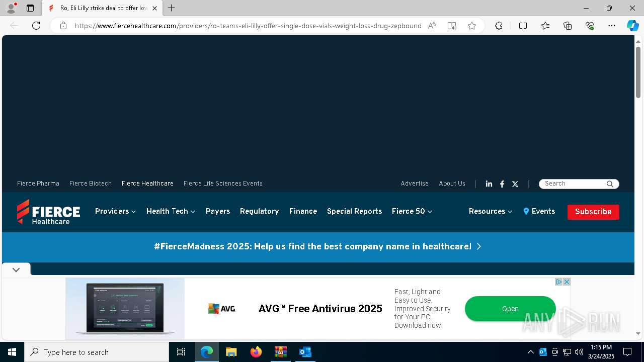Screen dimensions: 644x362
Task: Close the AVG ad with the X icon
Action: 567,282
